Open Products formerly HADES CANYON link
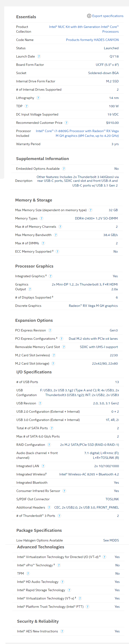 pos(92,40)
